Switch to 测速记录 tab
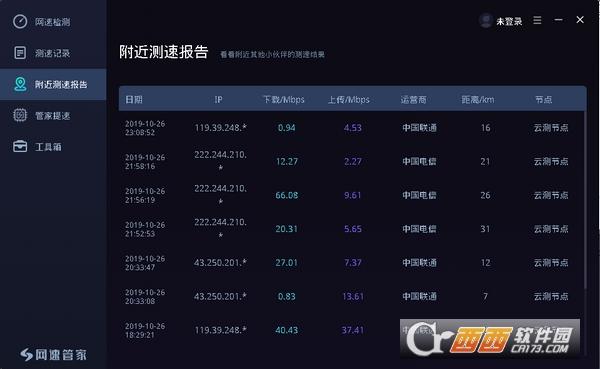The height and width of the screenshot is (369, 600). click(x=53, y=53)
